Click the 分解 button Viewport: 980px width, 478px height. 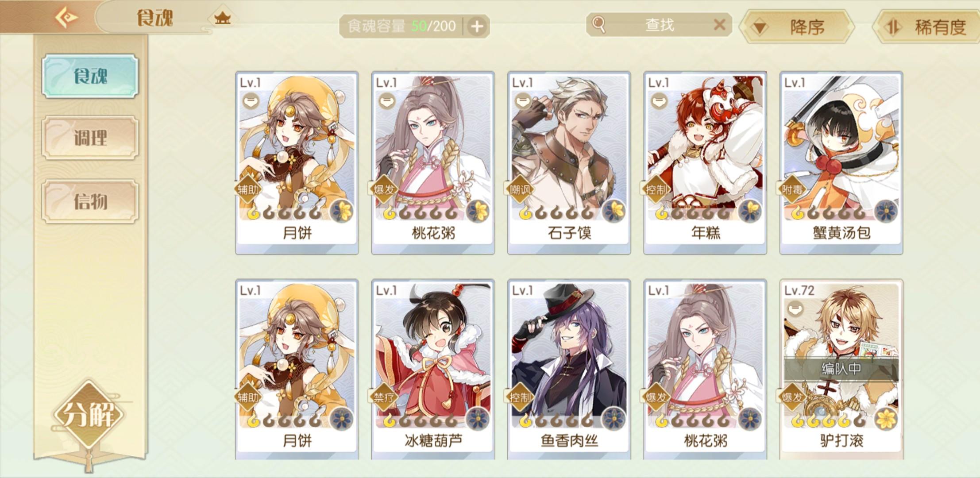tap(89, 414)
